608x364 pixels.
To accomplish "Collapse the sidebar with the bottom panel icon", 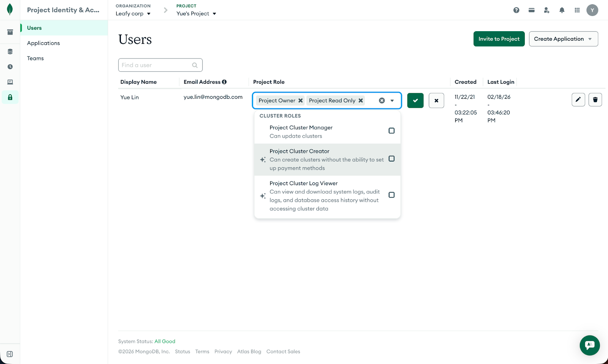I will click(x=10, y=354).
